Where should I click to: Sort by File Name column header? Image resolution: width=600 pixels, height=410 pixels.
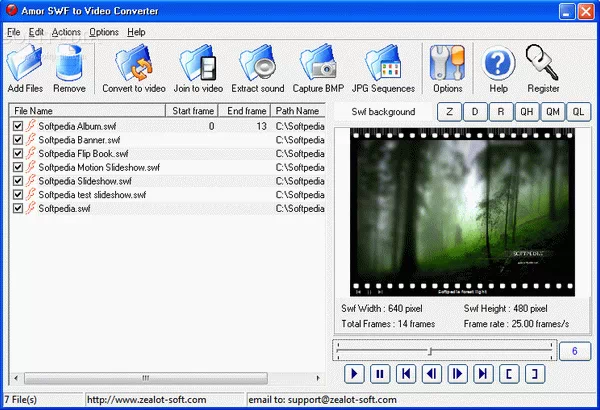tap(87, 111)
